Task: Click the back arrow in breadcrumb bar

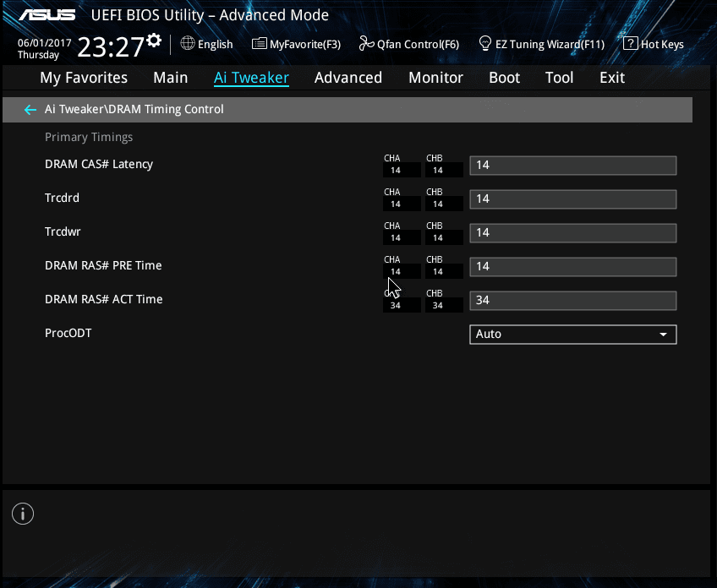Action: 30,110
